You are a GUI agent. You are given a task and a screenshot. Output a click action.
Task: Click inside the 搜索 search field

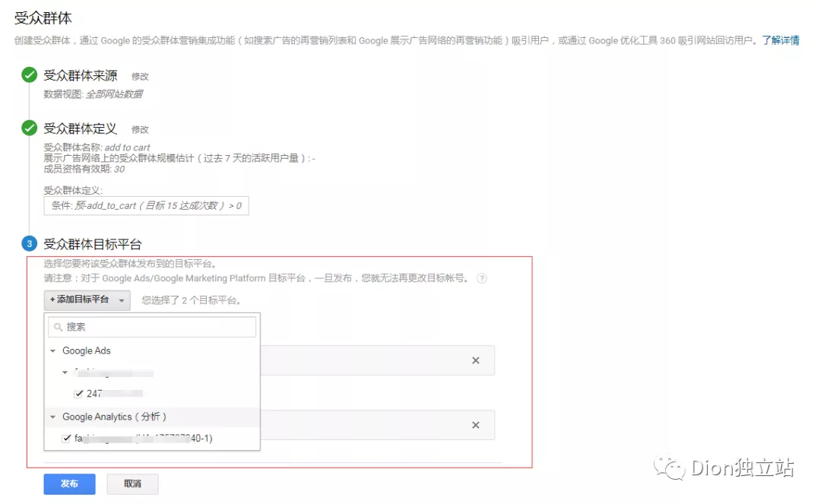pos(152,326)
